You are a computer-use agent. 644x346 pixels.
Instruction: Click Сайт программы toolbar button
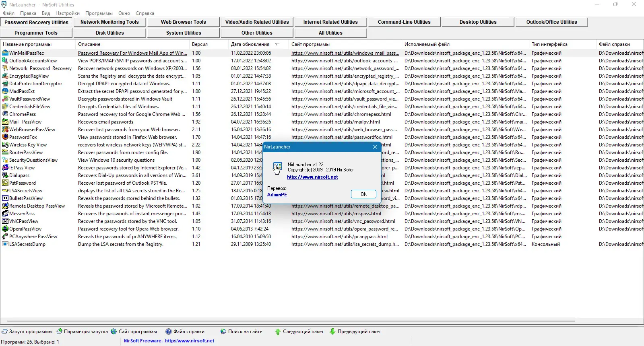tap(134, 332)
